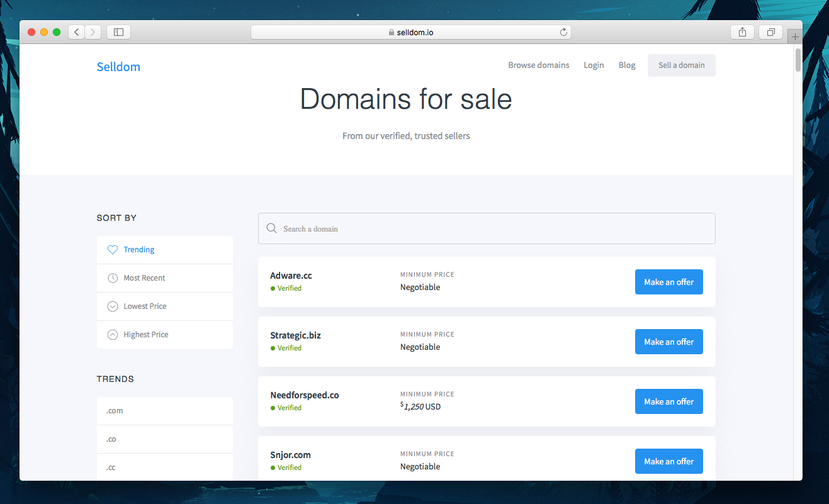This screenshot has height=504, width=829.
Task: Sort listings by Lowest Price
Action: pyautogui.click(x=165, y=306)
